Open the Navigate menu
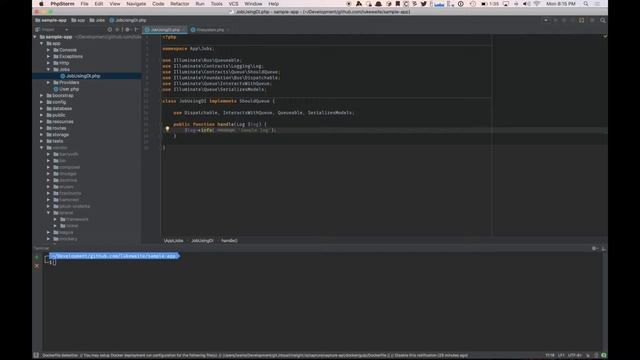The height and width of the screenshot is (360, 640). click(x=136, y=4)
